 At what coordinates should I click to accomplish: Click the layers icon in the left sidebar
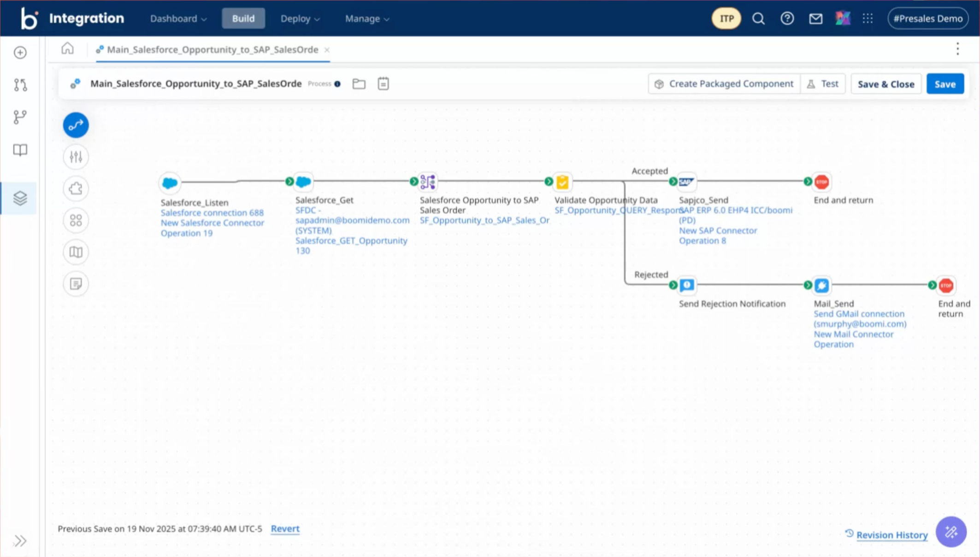pyautogui.click(x=20, y=198)
